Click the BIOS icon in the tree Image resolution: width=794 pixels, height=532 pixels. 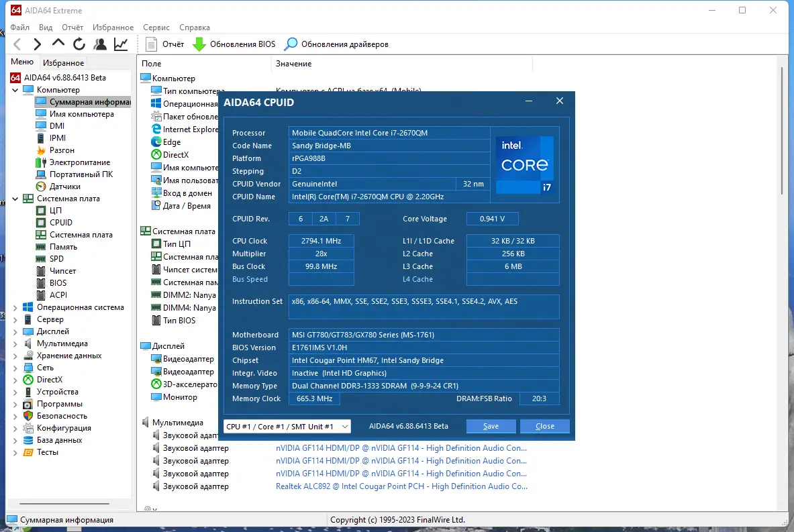[x=41, y=284]
